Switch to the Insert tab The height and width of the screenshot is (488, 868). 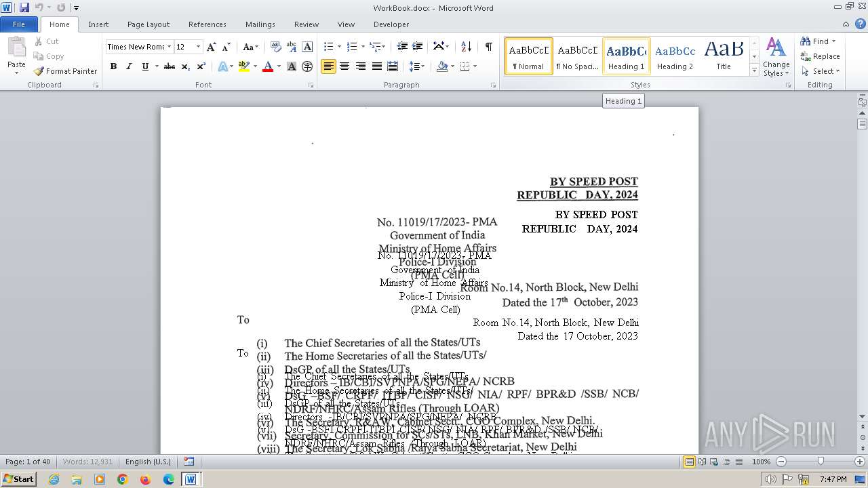[x=98, y=24]
